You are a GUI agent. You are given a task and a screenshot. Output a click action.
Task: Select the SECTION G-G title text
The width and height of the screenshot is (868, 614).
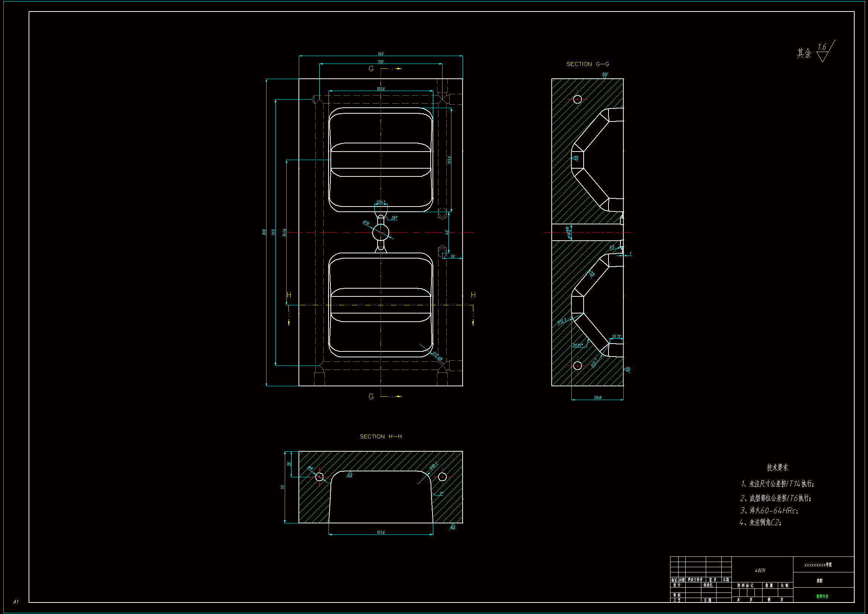587,64
